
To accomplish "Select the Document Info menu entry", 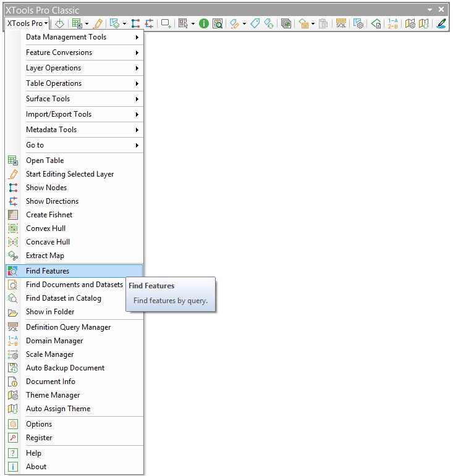I will coord(74,382).
